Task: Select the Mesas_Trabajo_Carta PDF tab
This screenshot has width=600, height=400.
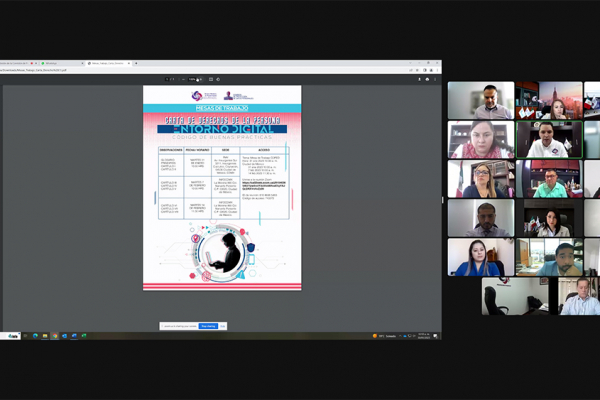Action: point(108,63)
